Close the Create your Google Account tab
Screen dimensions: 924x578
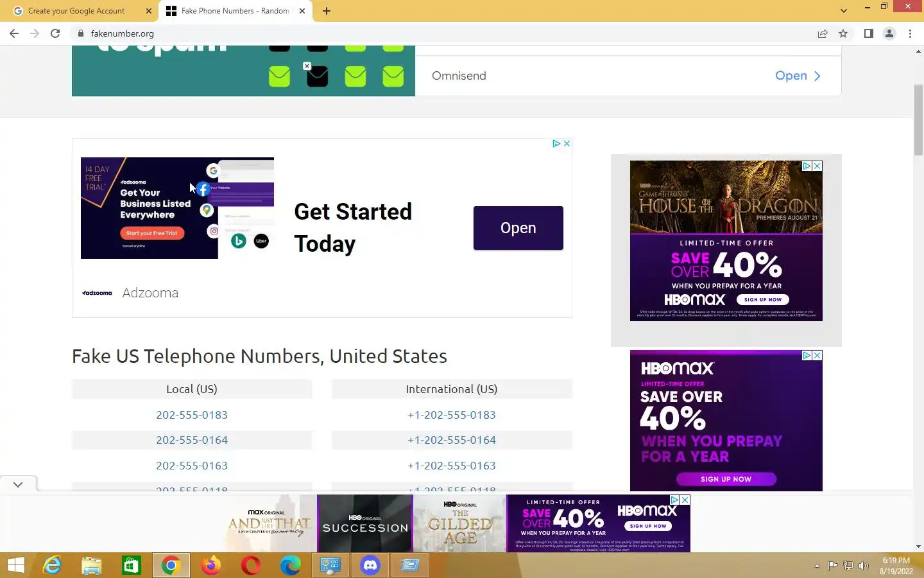149,11
